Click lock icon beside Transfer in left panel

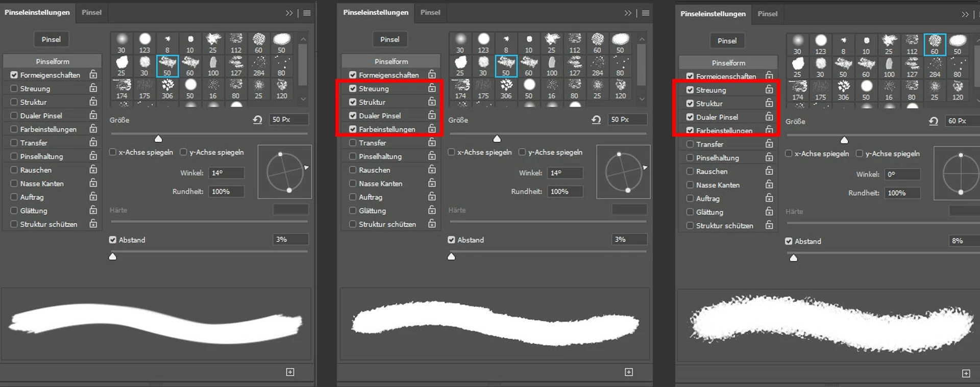click(93, 142)
